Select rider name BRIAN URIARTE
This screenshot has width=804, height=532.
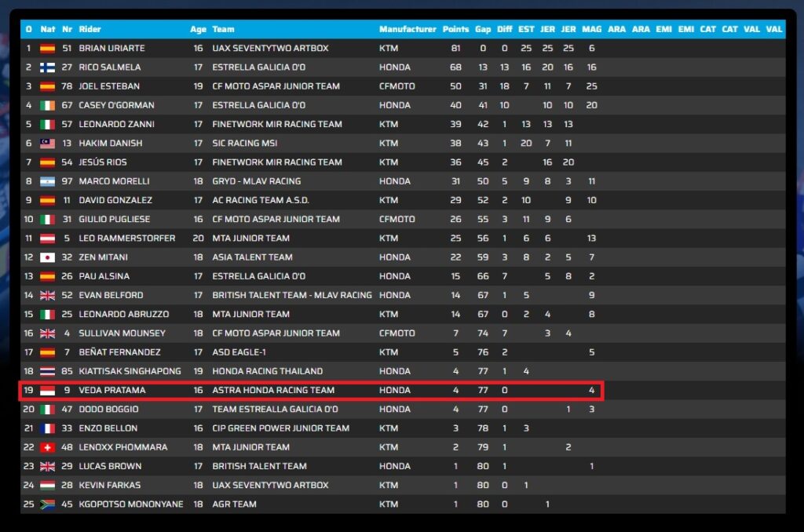click(111, 48)
